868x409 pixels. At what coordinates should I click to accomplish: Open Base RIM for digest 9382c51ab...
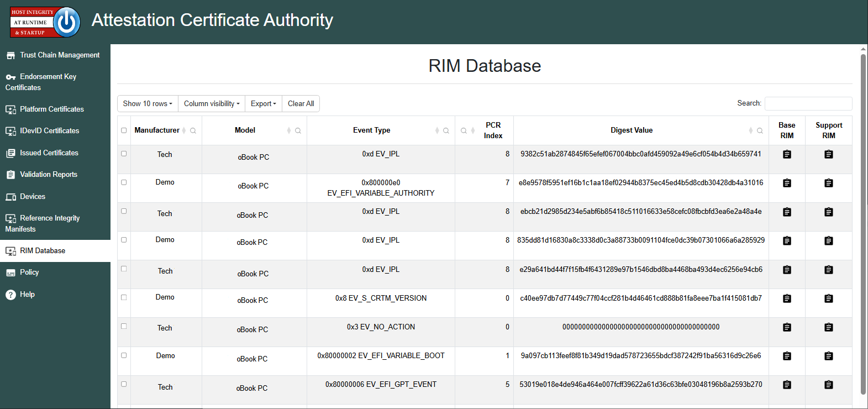pyautogui.click(x=787, y=154)
